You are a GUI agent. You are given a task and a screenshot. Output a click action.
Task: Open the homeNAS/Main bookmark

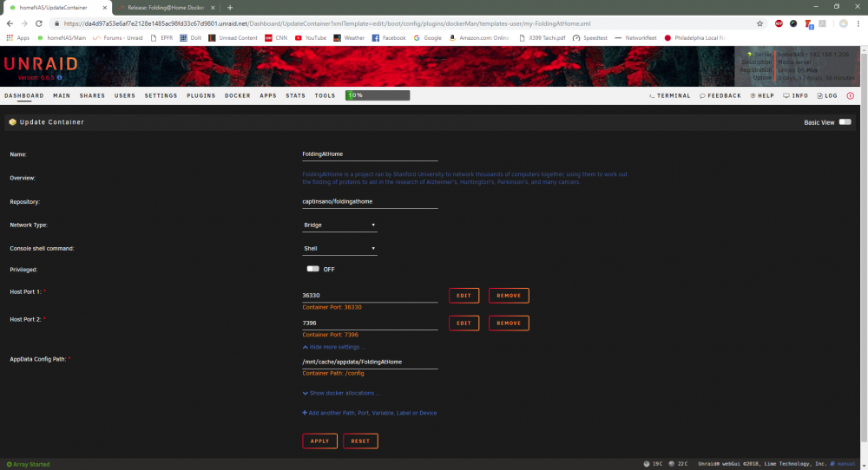(x=62, y=37)
